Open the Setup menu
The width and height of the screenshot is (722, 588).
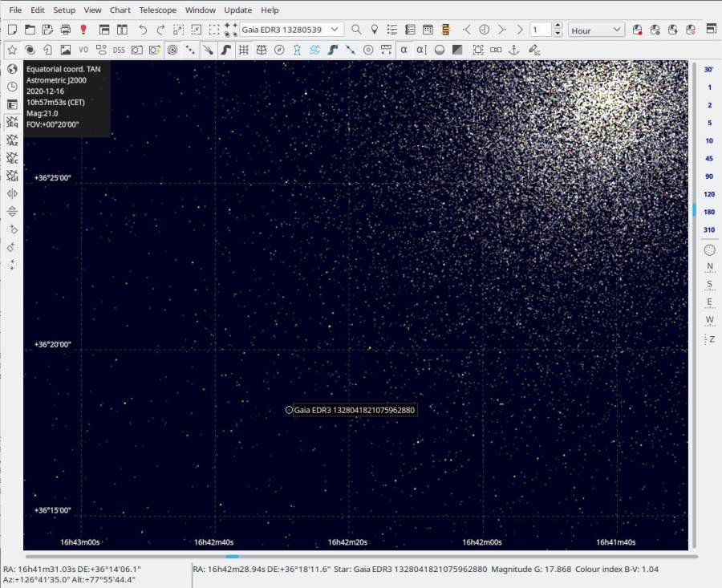64,10
